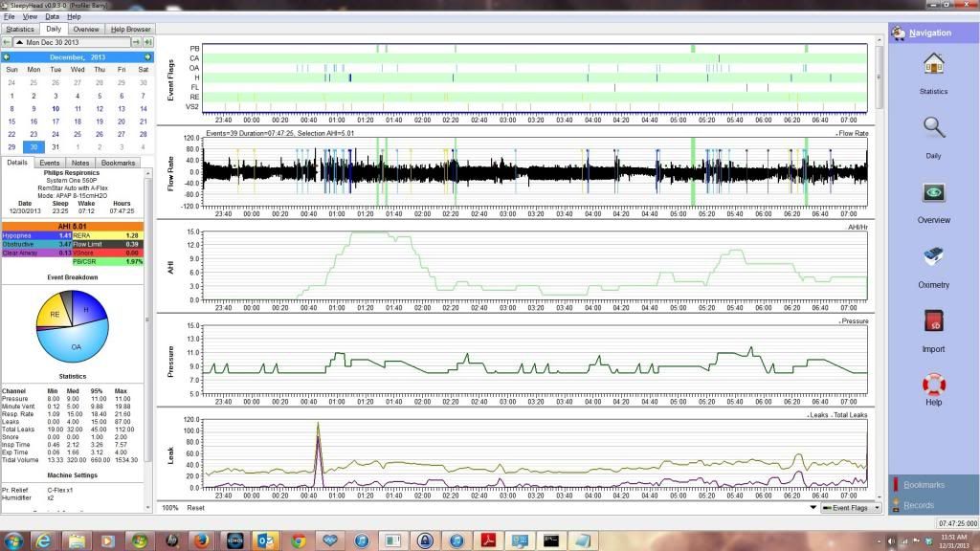The image size is (980, 551).
Task: Launch Firefox from the Windows taskbar
Action: tap(201, 540)
